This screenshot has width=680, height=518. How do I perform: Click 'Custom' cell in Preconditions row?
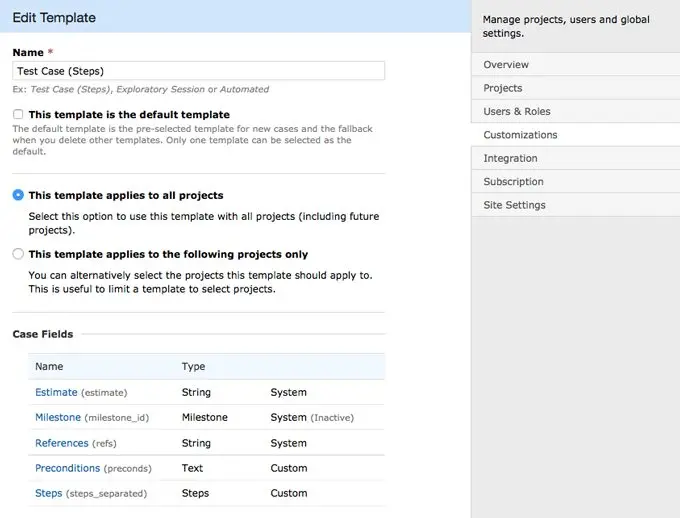[x=289, y=468]
